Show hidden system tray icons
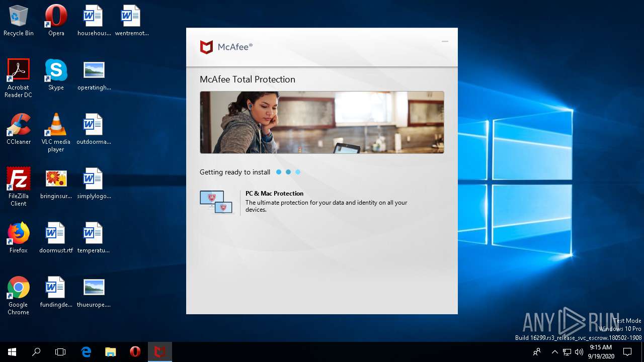Screen dimensions: 644x362 click(555, 352)
